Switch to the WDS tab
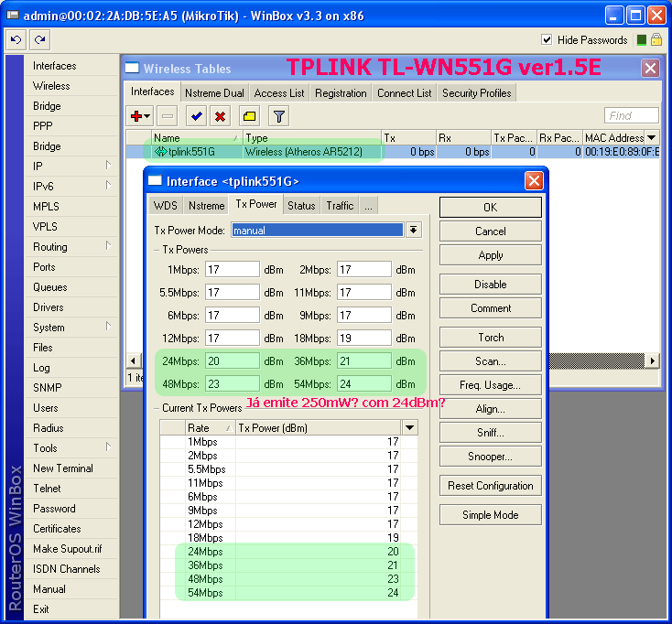Image resolution: width=672 pixels, height=624 pixels. (x=166, y=206)
